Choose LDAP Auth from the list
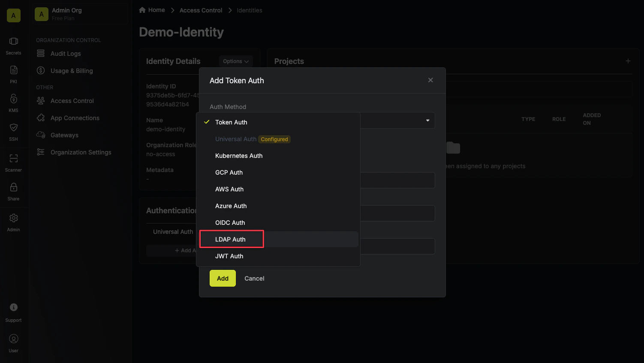 (x=278, y=239)
